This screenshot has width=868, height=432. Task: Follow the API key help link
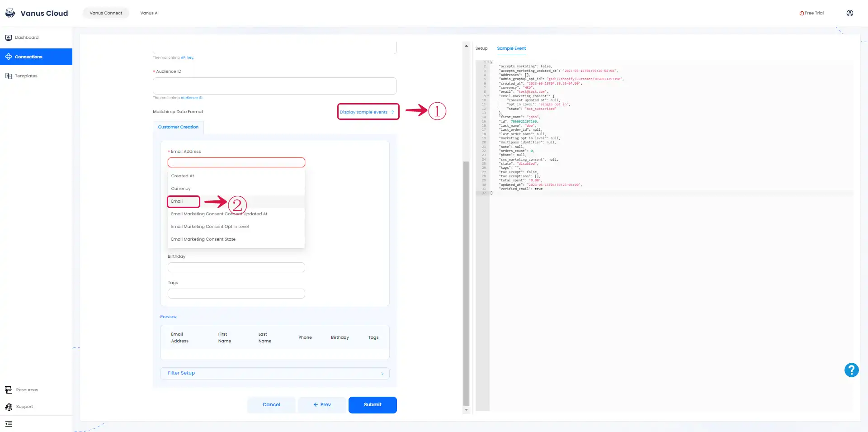click(x=187, y=58)
